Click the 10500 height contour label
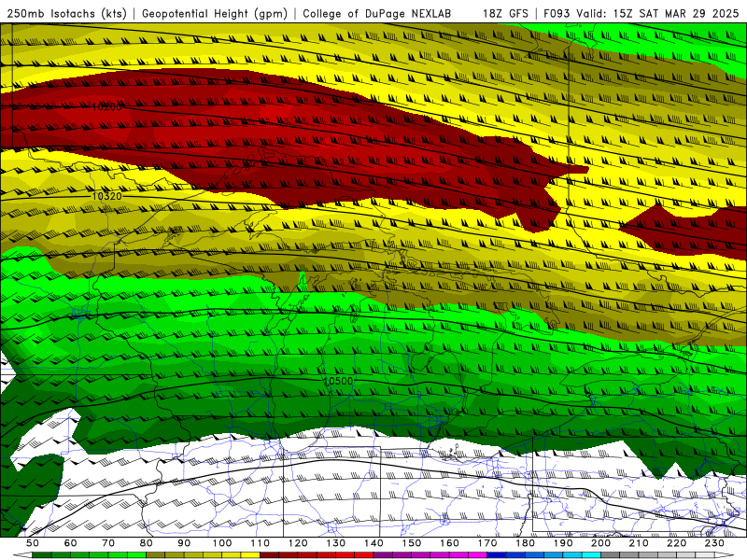 (x=338, y=381)
